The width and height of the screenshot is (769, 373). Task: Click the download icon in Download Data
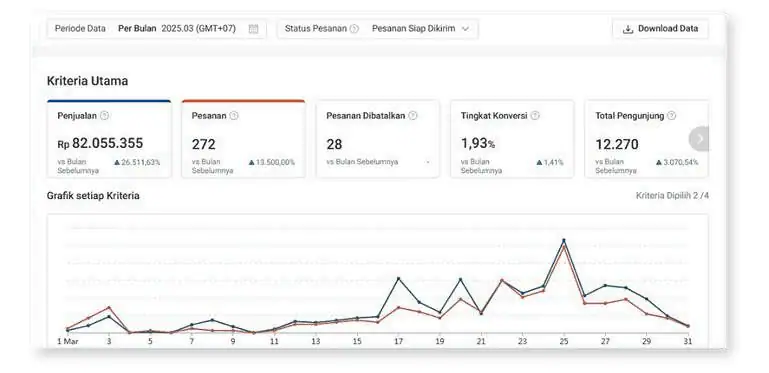coord(628,29)
